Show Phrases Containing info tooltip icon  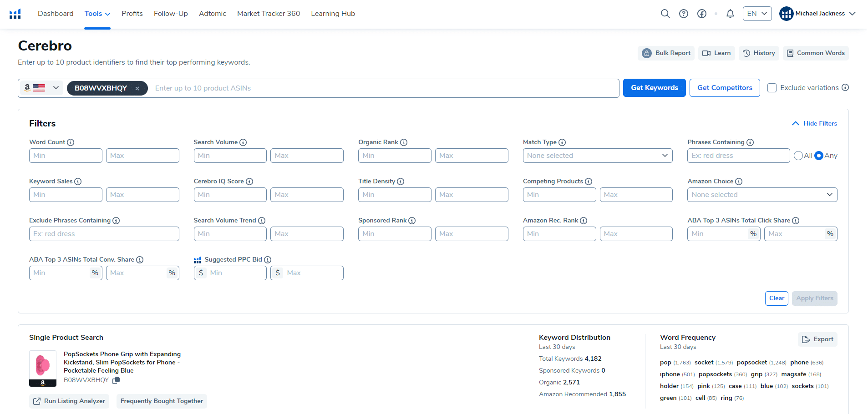point(750,142)
